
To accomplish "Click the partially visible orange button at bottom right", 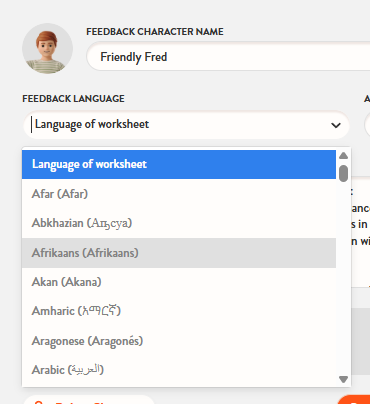I will tap(354, 400).
